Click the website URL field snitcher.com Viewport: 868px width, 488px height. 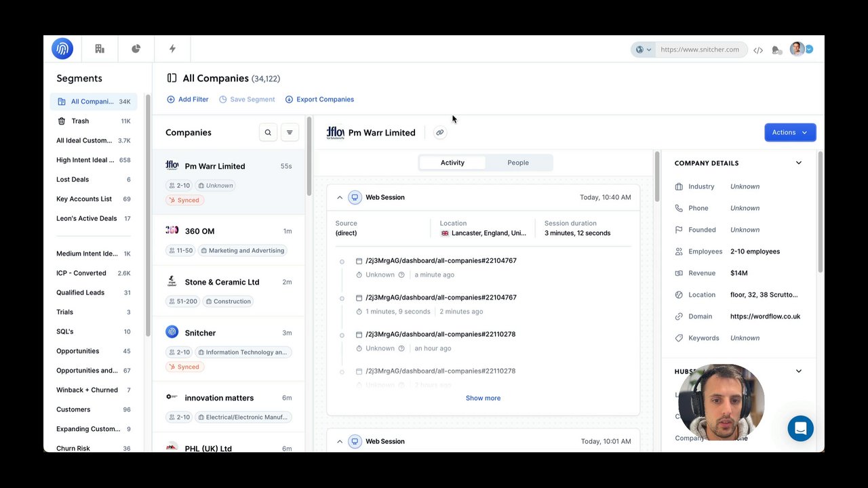700,49
